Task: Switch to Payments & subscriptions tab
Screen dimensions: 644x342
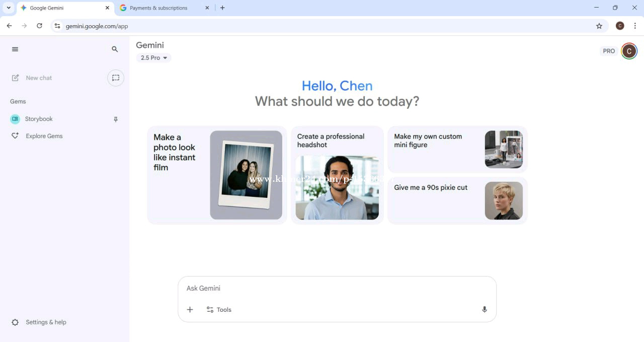Action: point(158,8)
